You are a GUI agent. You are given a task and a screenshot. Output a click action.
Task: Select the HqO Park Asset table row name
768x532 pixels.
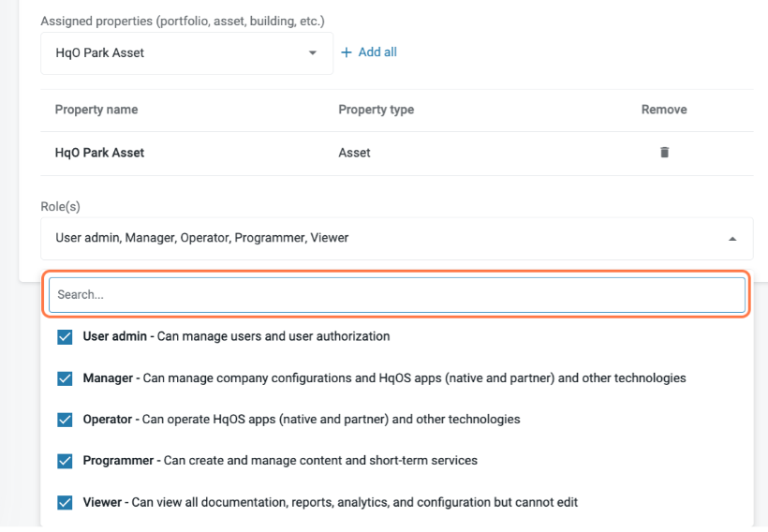click(x=99, y=153)
